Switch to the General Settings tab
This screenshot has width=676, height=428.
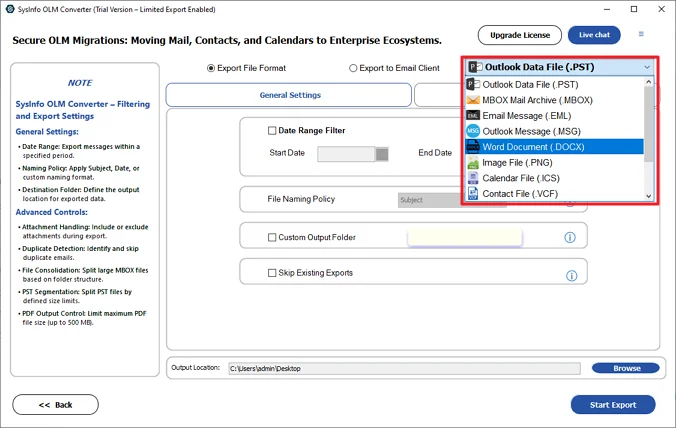(x=289, y=95)
